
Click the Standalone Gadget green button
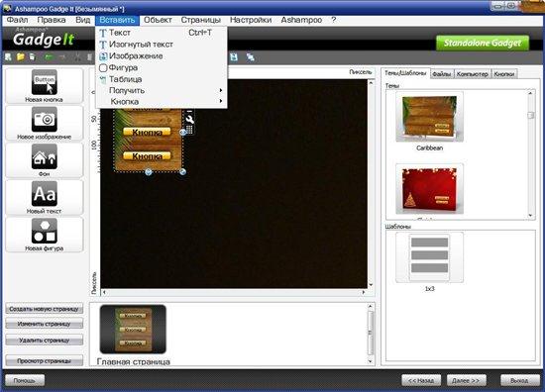coord(483,43)
